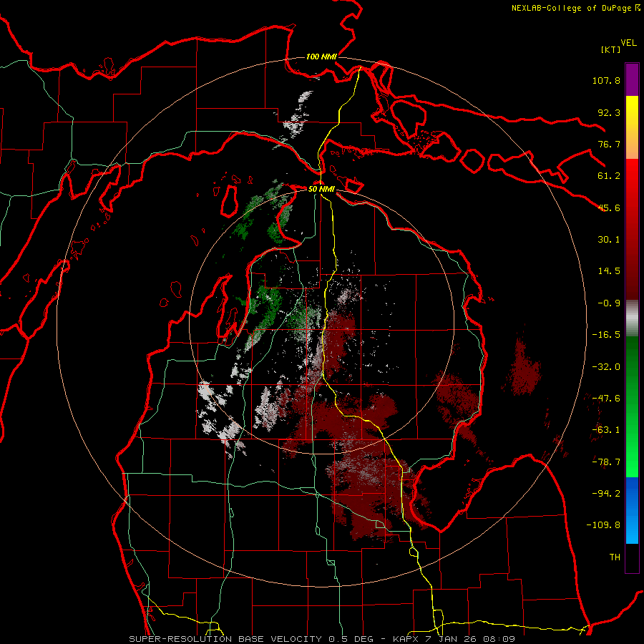Click the 92.3 legend value
This screenshot has width=644, height=644.
point(609,112)
